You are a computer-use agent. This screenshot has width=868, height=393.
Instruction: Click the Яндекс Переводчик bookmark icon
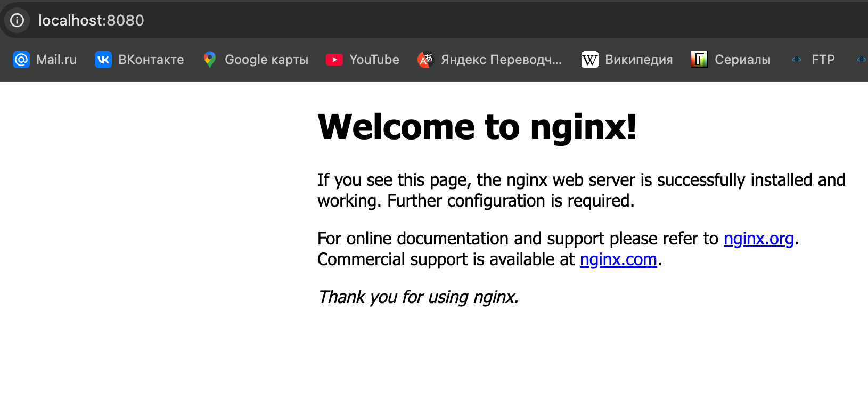(x=425, y=60)
